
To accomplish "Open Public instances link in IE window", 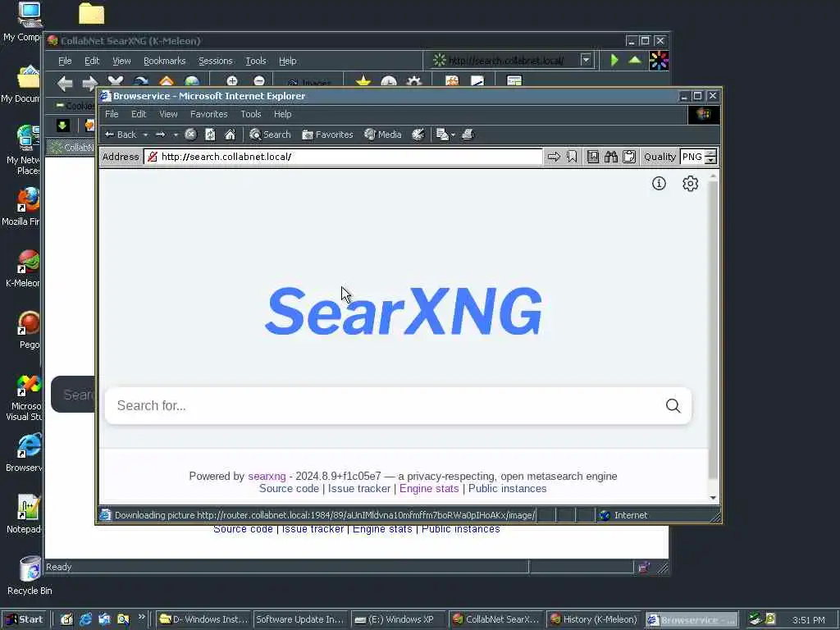I will [507, 489].
